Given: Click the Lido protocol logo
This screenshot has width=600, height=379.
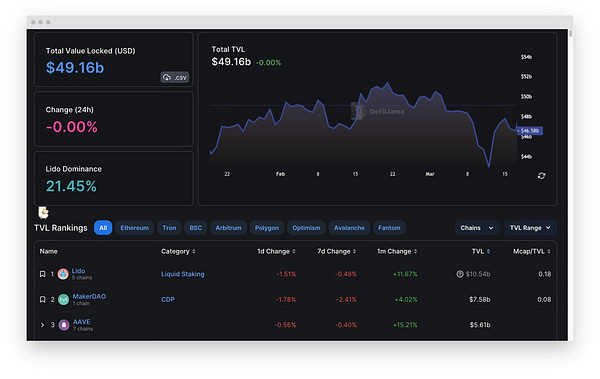Looking at the screenshot, I should pos(63,274).
